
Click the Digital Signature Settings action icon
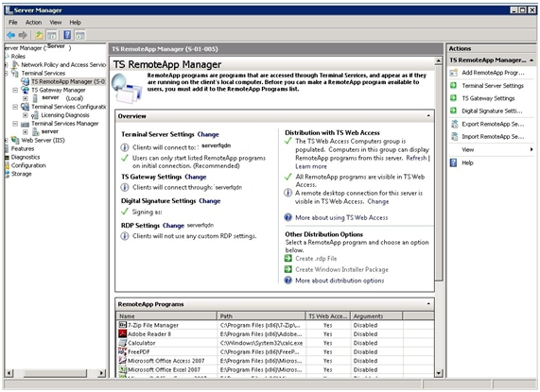click(x=454, y=111)
